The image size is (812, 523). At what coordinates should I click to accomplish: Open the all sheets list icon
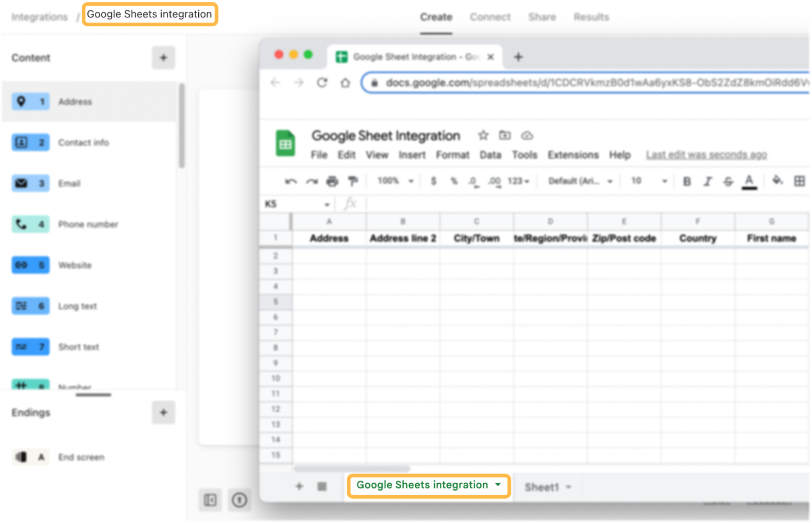coord(322,486)
